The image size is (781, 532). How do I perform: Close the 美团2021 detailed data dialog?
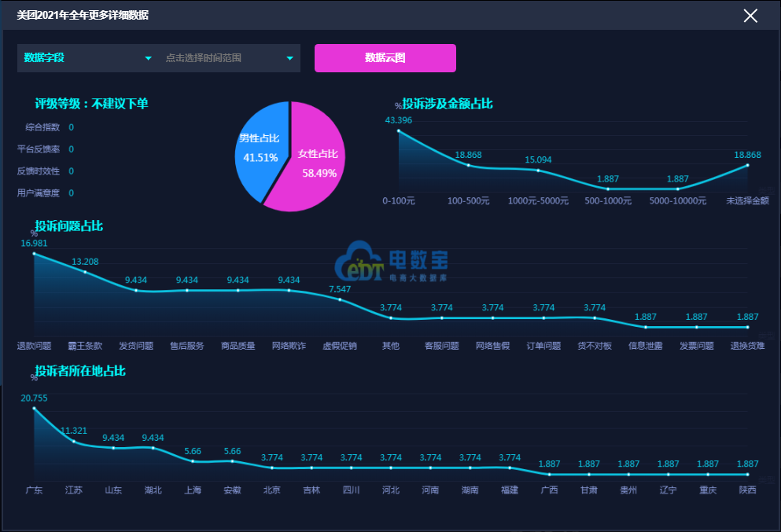750,16
